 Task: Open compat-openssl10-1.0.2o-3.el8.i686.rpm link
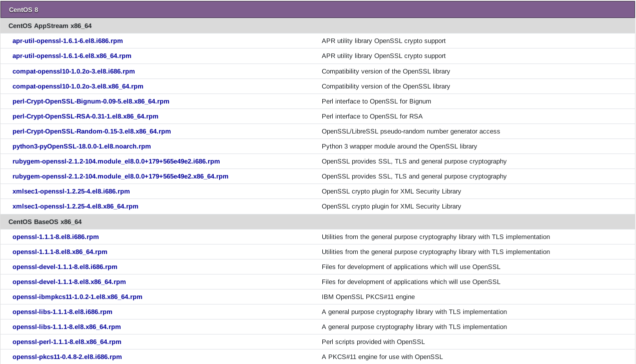[74, 71]
